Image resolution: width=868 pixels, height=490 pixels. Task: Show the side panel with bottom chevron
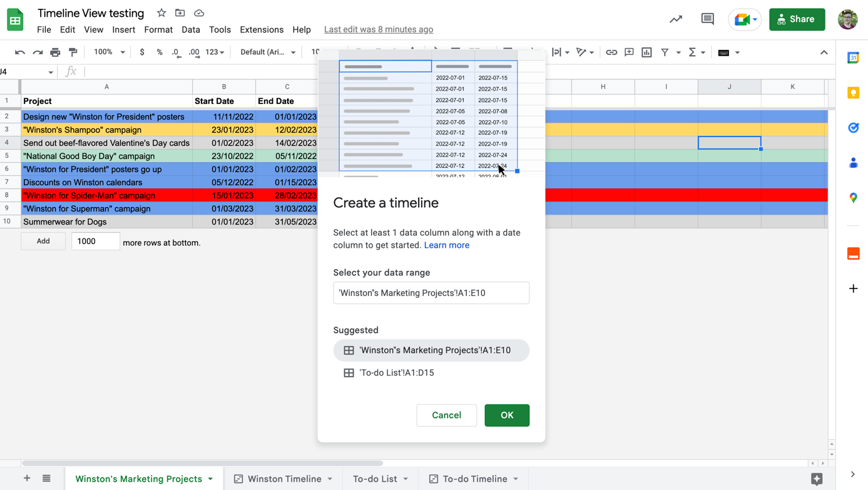tap(852, 474)
